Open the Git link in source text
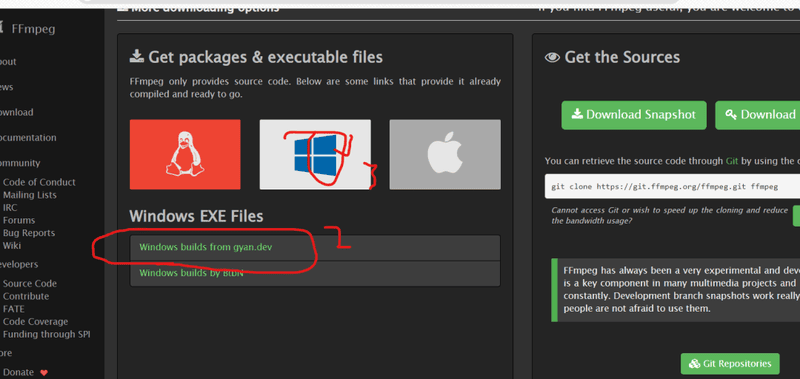Screen dimensions: 800x379 (x=732, y=161)
